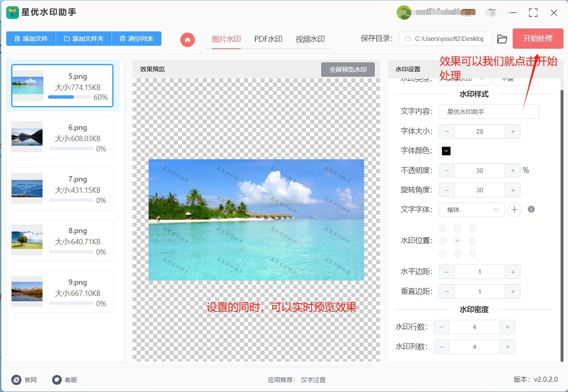The width and height of the screenshot is (568, 392).
Task: Decrease font size with minus
Action: [447, 132]
